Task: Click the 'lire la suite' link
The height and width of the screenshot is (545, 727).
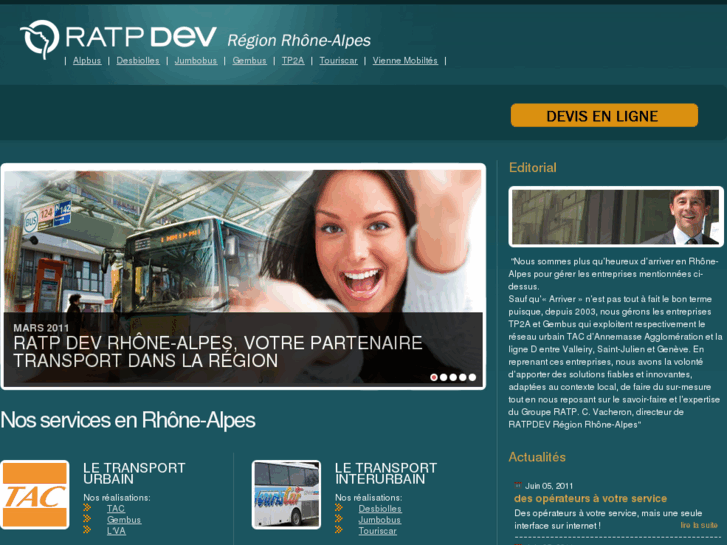Action: tap(699, 525)
